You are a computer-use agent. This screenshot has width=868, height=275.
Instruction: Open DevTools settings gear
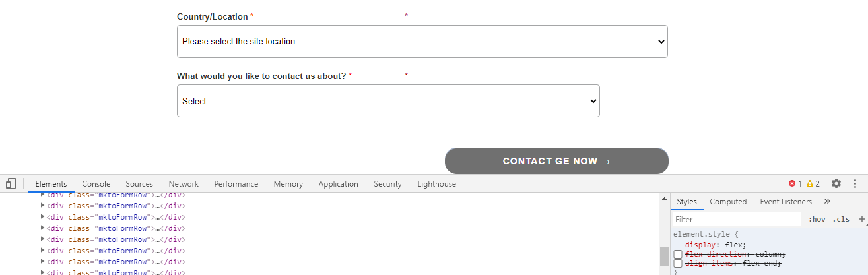(836, 184)
